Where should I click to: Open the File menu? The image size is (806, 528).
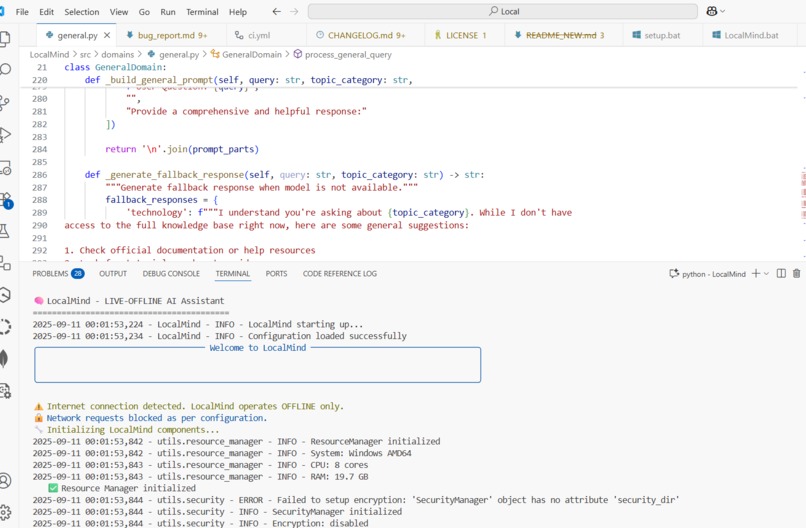pyautogui.click(x=22, y=12)
